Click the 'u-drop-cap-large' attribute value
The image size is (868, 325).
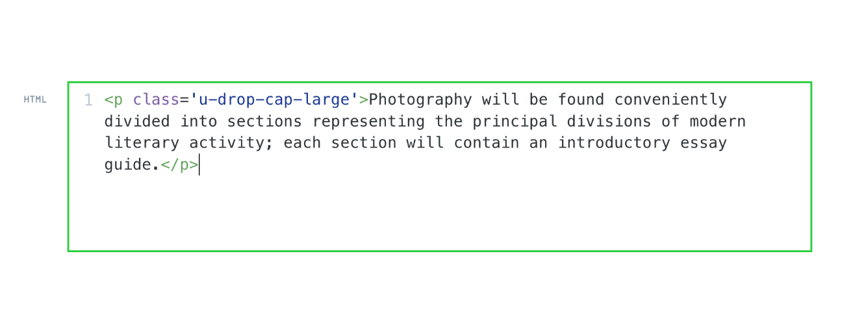coord(274,100)
